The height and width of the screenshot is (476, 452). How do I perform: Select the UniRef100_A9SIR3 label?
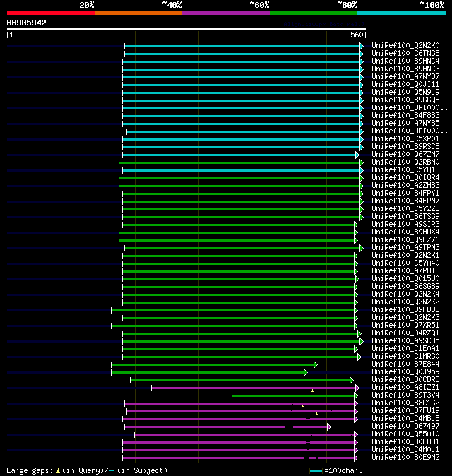405,225
